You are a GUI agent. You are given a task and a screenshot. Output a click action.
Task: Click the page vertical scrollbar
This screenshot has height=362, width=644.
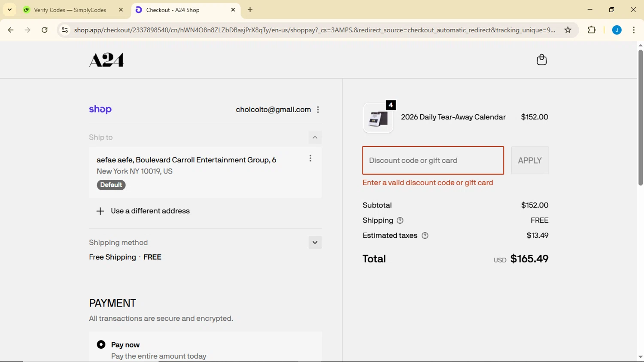click(640, 118)
